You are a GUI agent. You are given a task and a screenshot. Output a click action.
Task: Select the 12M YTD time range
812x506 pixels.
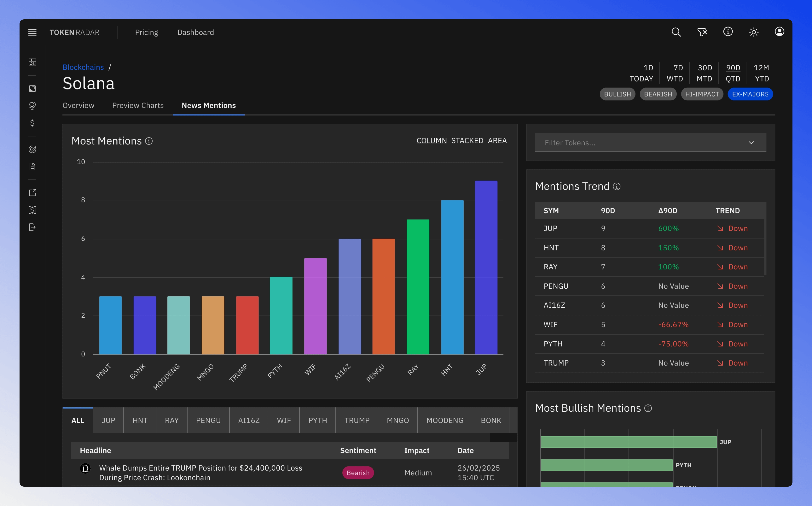click(x=762, y=73)
